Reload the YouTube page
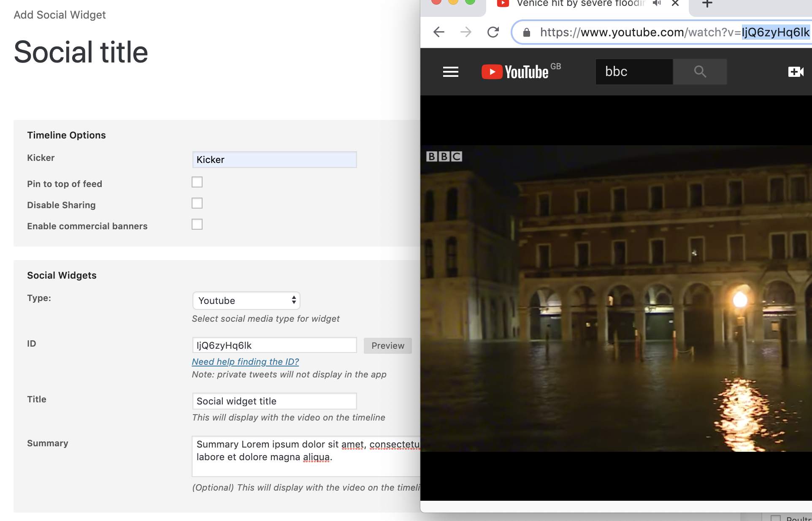The width and height of the screenshot is (812, 521). pos(493,32)
